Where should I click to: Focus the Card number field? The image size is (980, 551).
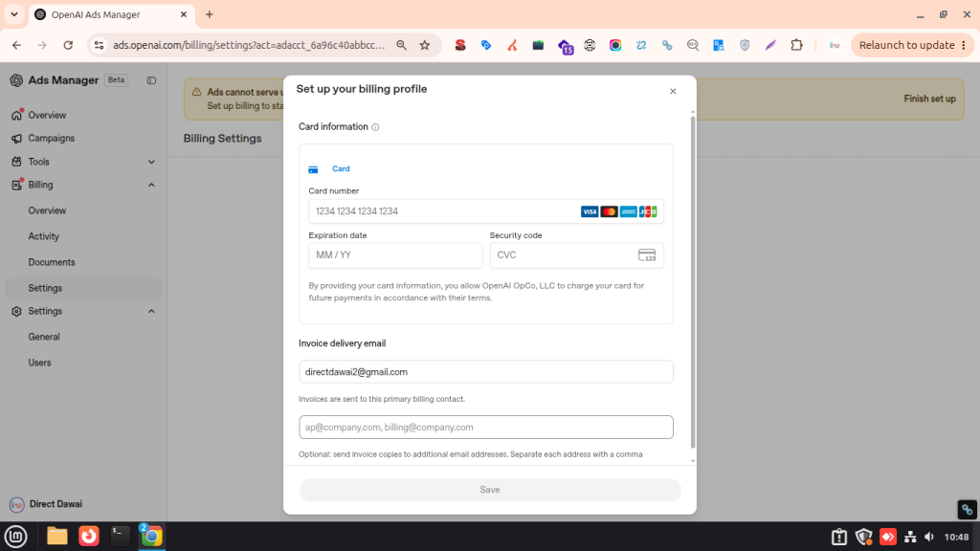[x=485, y=211]
